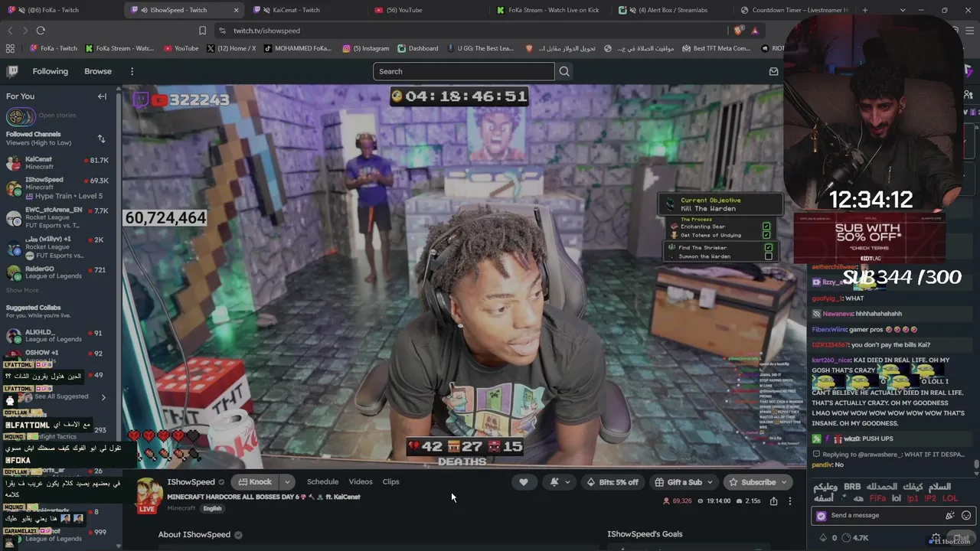Open the Schedule tab of the channel

coord(322,482)
